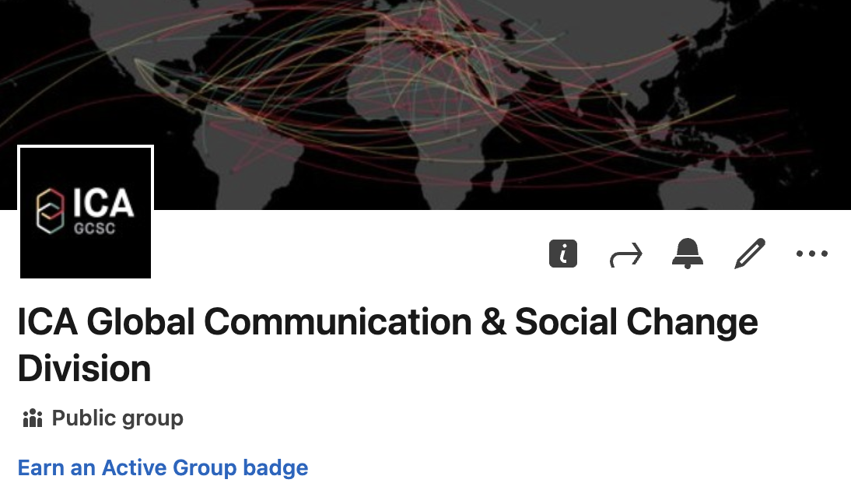The width and height of the screenshot is (851, 504).
Task: Click the Public group label
Action: click(117, 418)
